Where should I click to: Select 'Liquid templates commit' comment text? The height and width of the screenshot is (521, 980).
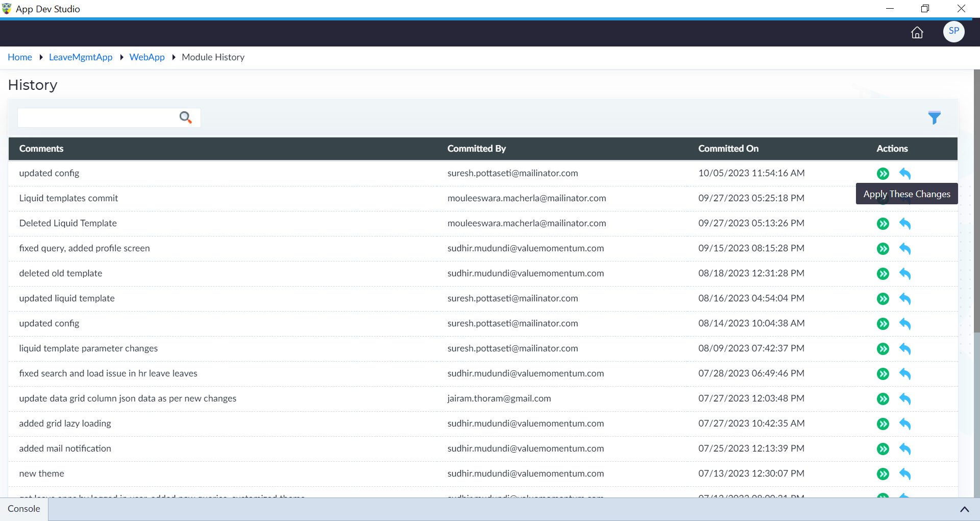click(68, 198)
